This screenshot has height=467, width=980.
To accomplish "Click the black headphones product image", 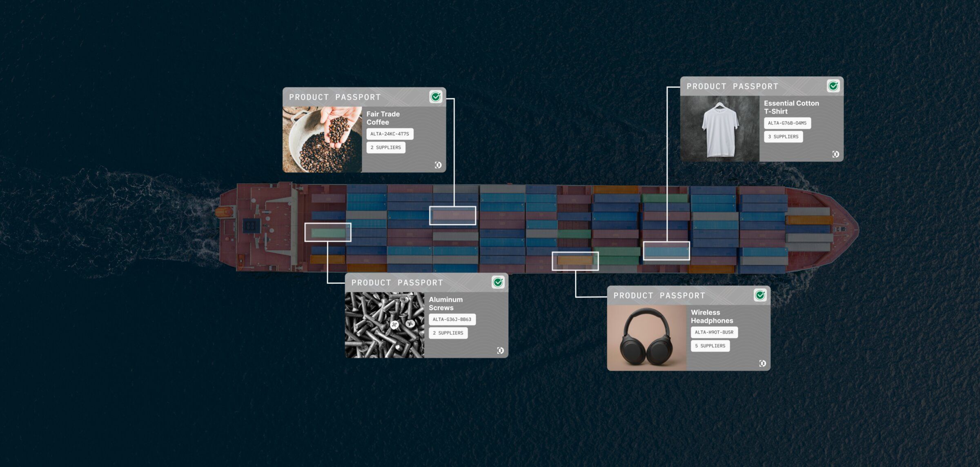I will pos(646,338).
